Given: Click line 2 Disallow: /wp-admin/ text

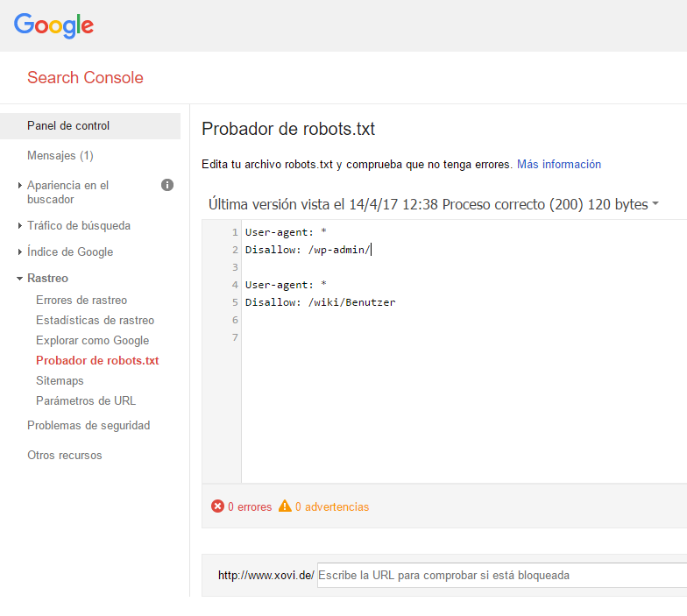Looking at the screenshot, I should point(308,250).
